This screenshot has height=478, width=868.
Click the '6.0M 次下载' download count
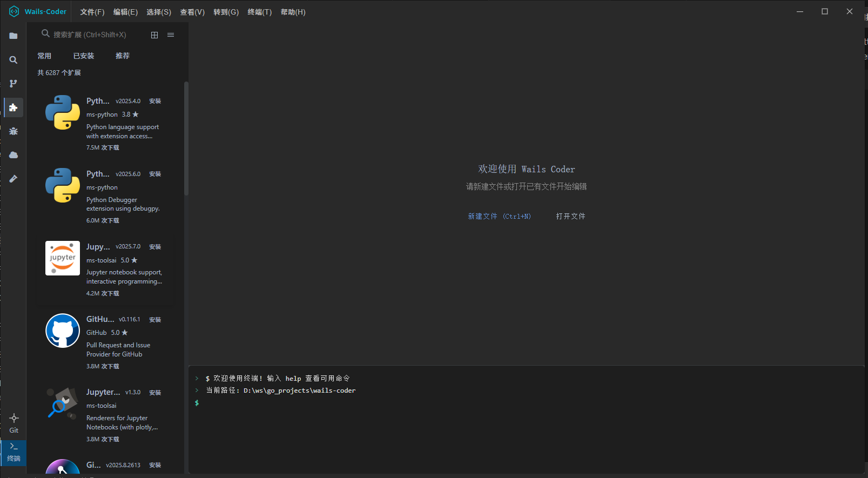point(103,220)
